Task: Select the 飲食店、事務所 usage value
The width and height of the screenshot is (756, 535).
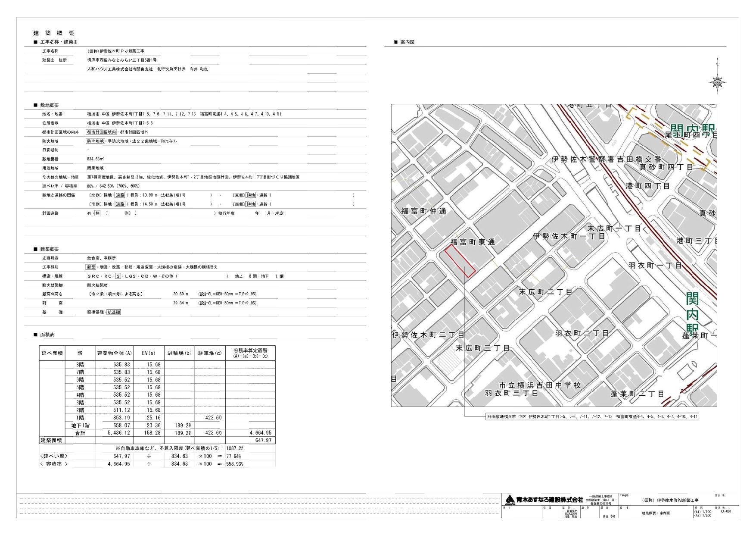Action: click(x=101, y=258)
